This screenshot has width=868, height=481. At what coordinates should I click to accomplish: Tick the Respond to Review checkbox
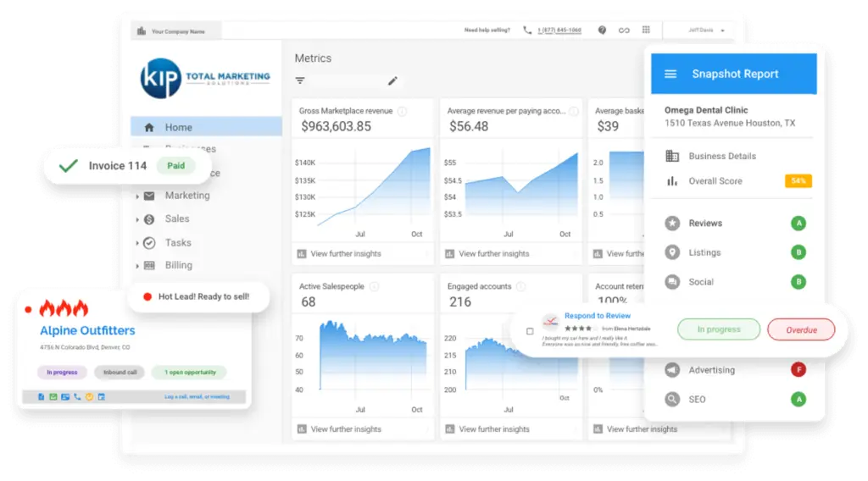[x=530, y=330]
